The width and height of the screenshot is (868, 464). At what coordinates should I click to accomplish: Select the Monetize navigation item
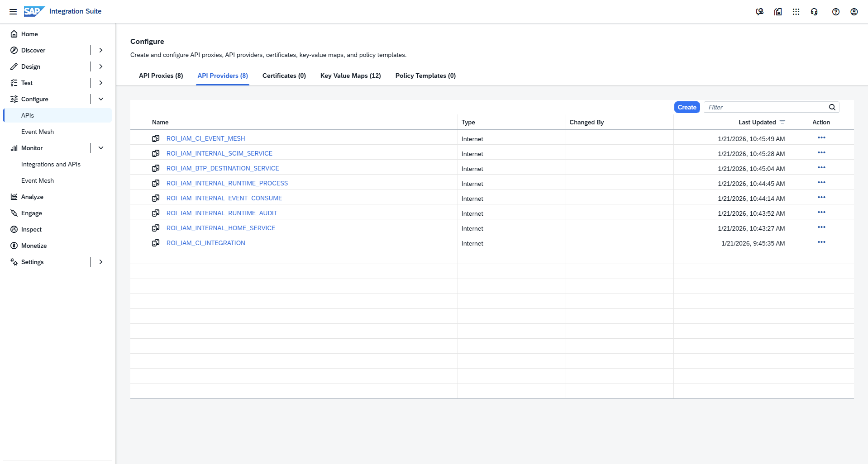tap(34, 246)
